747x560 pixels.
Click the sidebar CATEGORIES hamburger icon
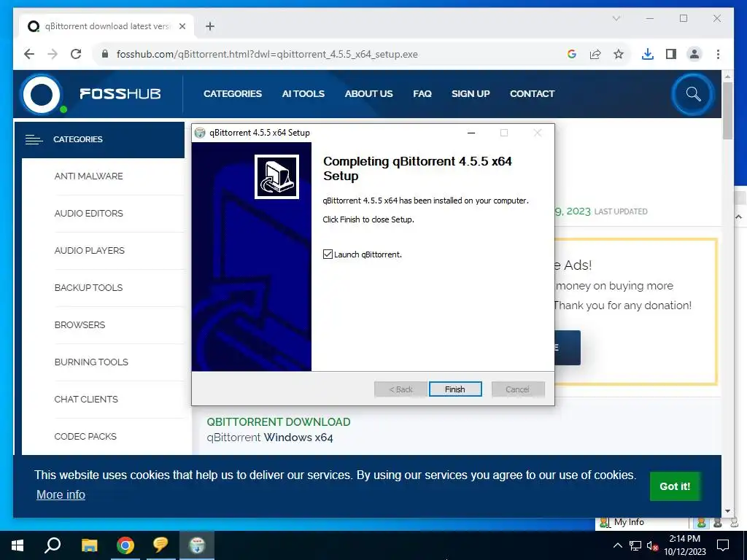click(x=34, y=139)
